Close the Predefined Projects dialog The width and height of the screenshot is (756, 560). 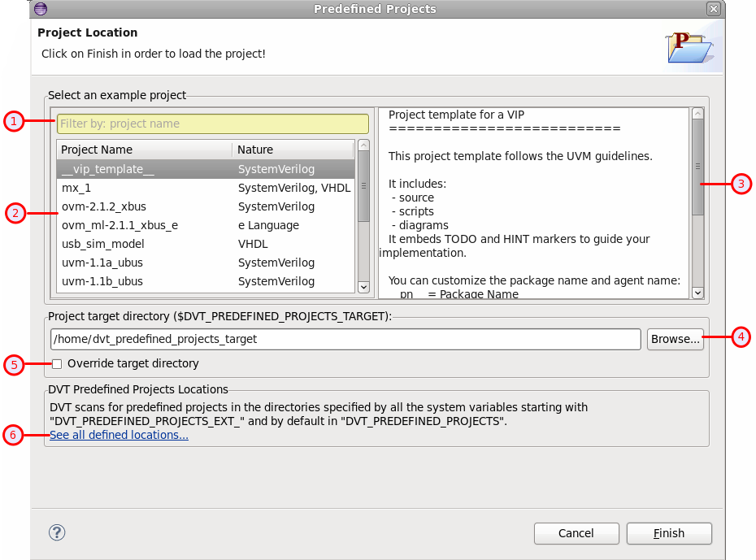(713, 9)
